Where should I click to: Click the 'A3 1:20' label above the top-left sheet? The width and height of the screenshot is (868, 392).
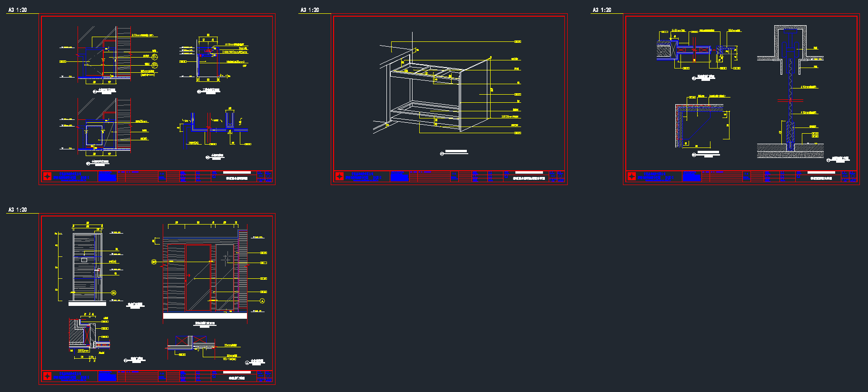[18, 10]
